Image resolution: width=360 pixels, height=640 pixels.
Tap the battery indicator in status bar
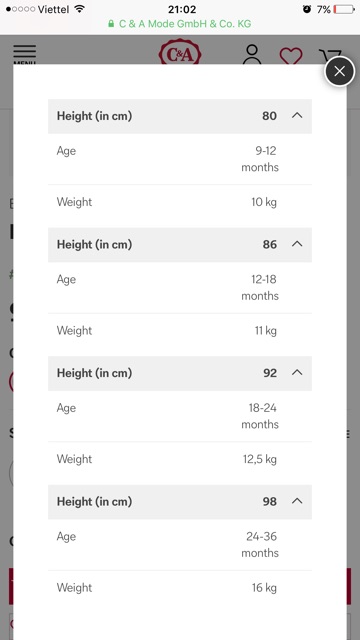coord(344,9)
